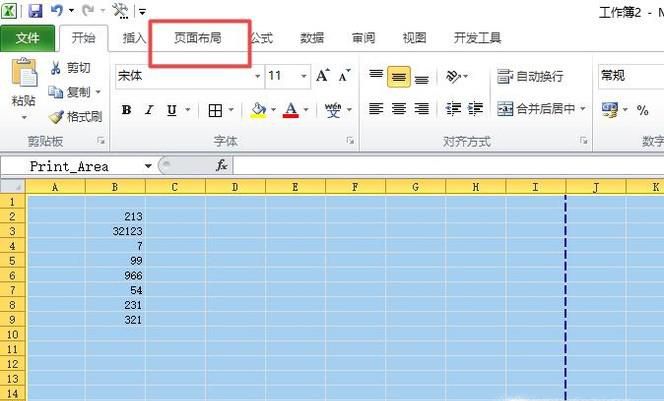This screenshot has width=664, height=401.
Task: Toggle Italic formatting
Action: pos(149,110)
